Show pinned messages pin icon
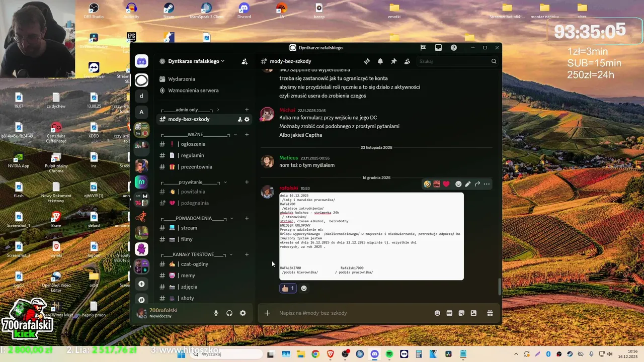This screenshot has height=362, width=644. [x=394, y=61]
